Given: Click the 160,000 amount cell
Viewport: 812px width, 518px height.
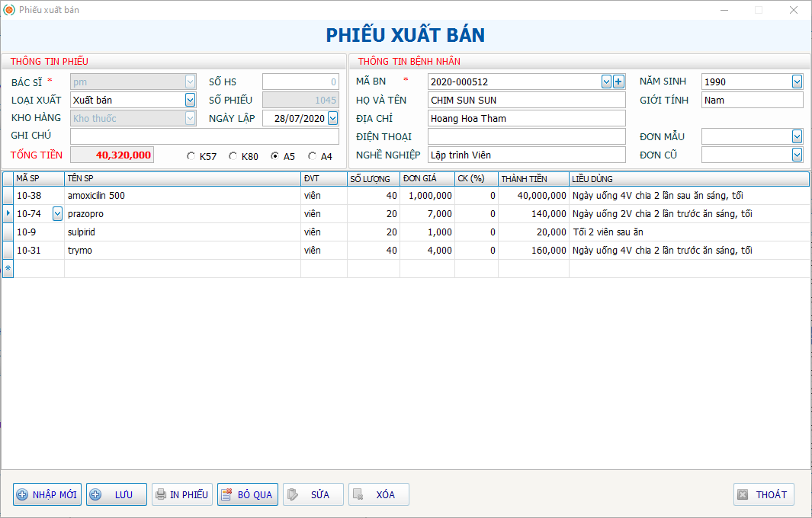Looking at the screenshot, I should point(534,250).
